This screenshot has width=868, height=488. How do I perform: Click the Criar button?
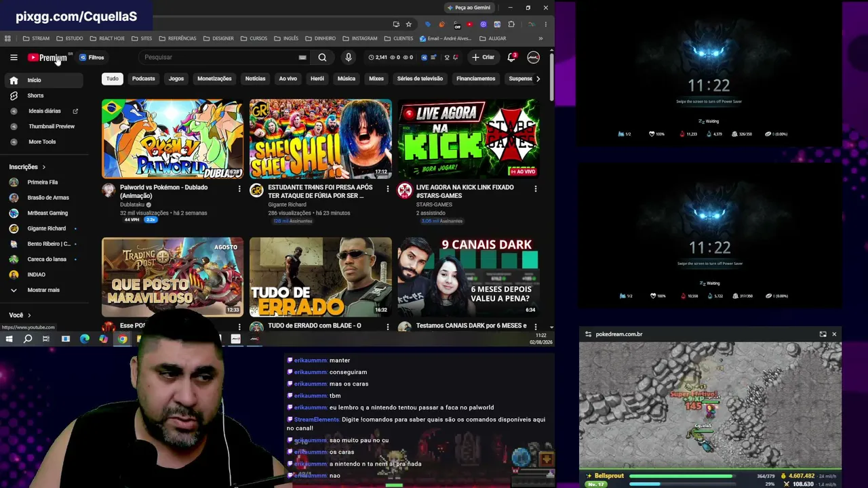pos(484,58)
